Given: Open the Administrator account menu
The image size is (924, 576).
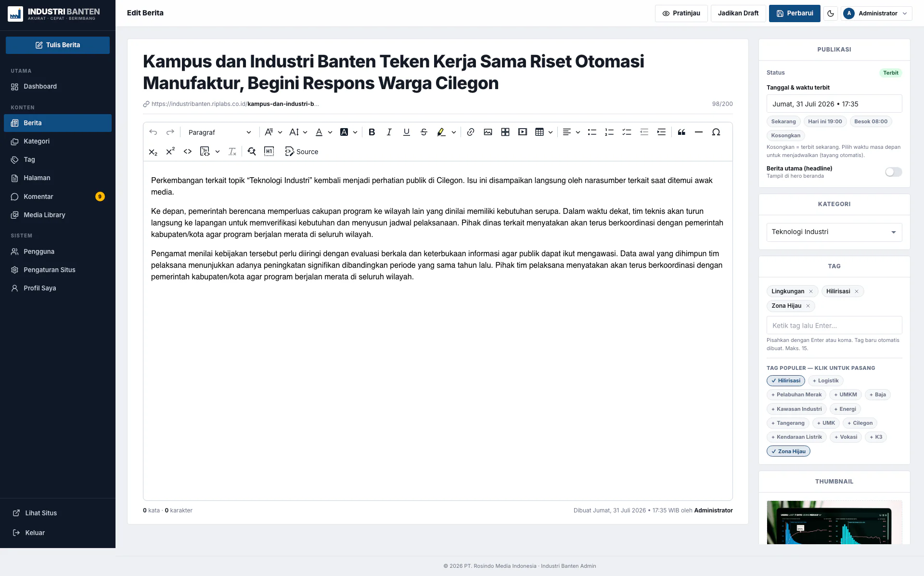Looking at the screenshot, I should [x=876, y=13].
